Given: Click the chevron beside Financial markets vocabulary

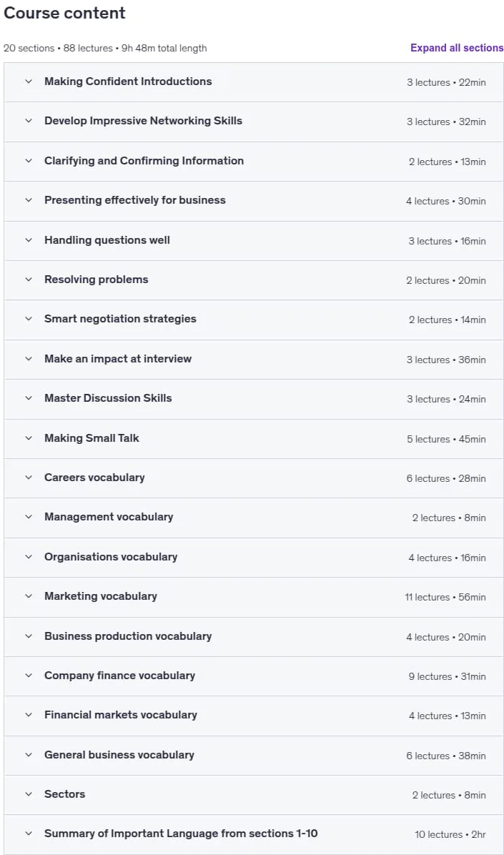Looking at the screenshot, I should (x=29, y=715).
